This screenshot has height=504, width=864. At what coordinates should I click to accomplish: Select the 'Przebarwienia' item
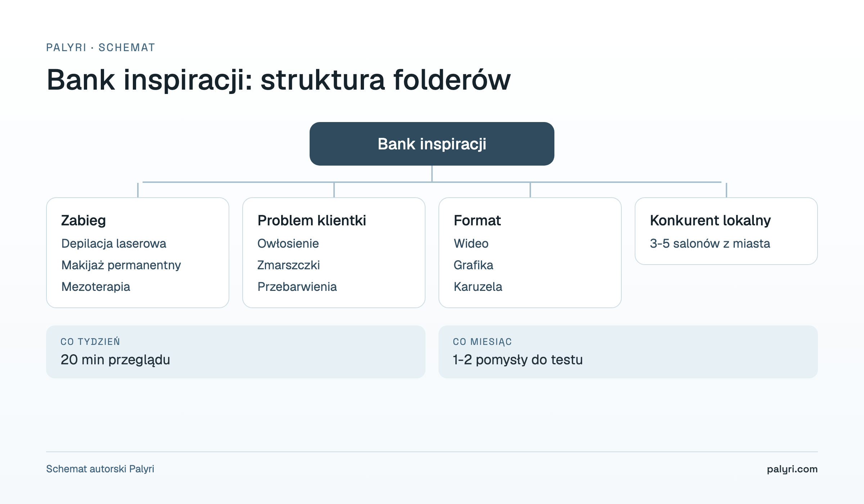point(297,287)
